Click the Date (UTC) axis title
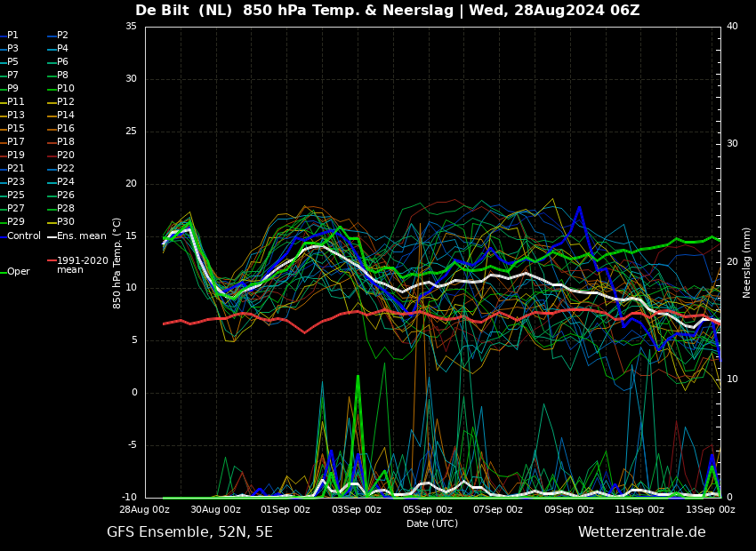 432,523
